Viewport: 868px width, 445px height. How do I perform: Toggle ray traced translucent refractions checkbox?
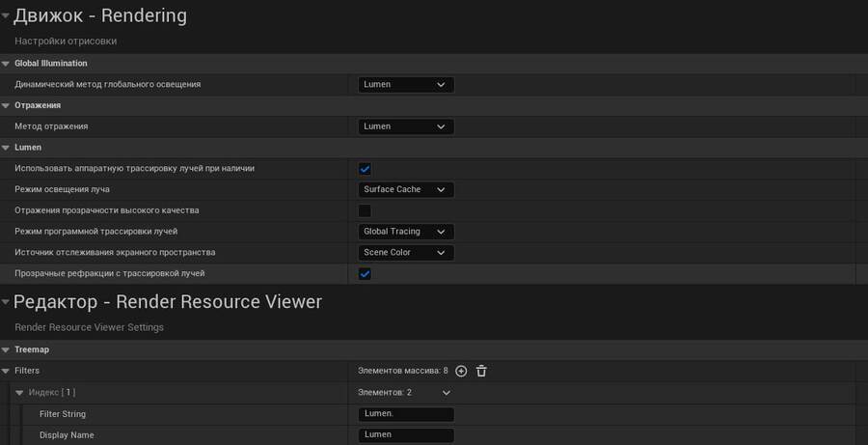tap(366, 274)
